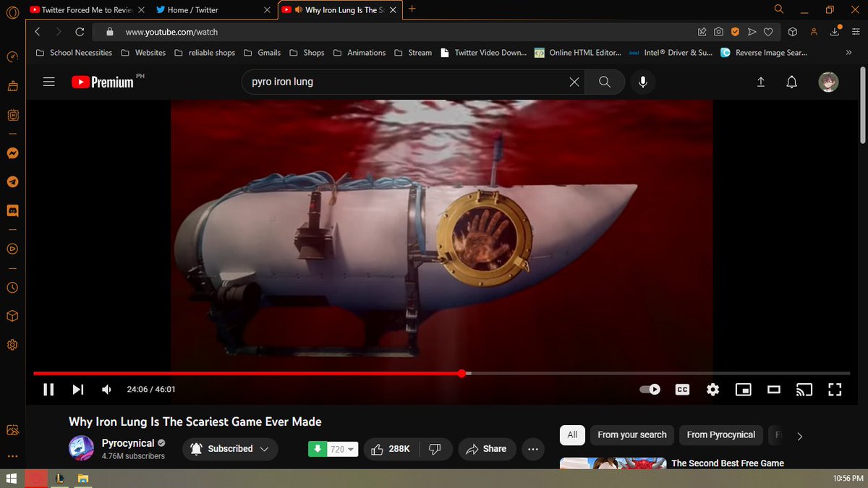
Task: Open the video settings gear
Action: pos(713,390)
